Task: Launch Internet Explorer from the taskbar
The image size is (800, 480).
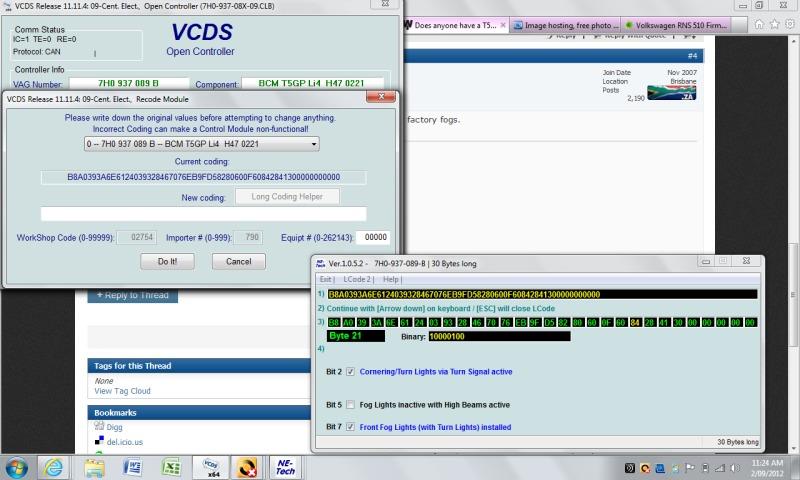Action: point(53,467)
